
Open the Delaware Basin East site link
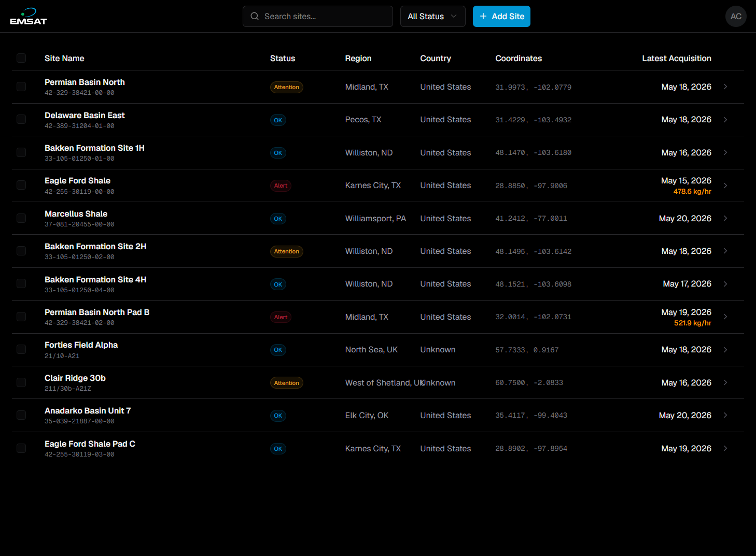pos(85,115)
